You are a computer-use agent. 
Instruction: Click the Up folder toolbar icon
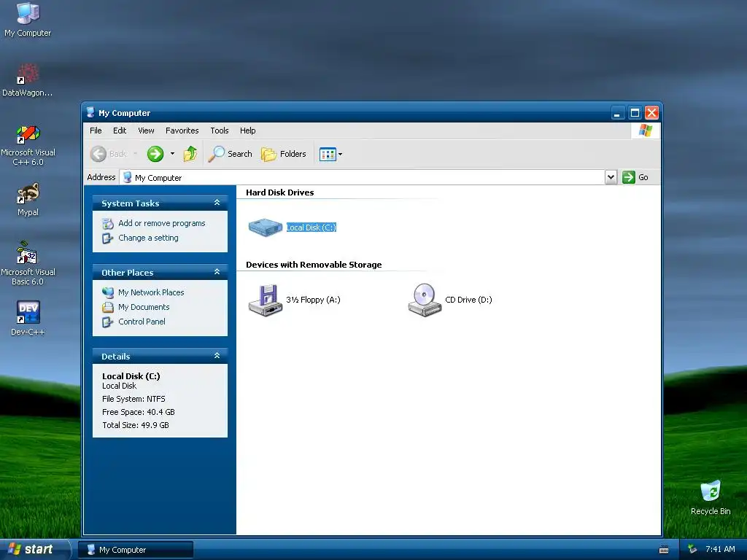pos(190,154)
